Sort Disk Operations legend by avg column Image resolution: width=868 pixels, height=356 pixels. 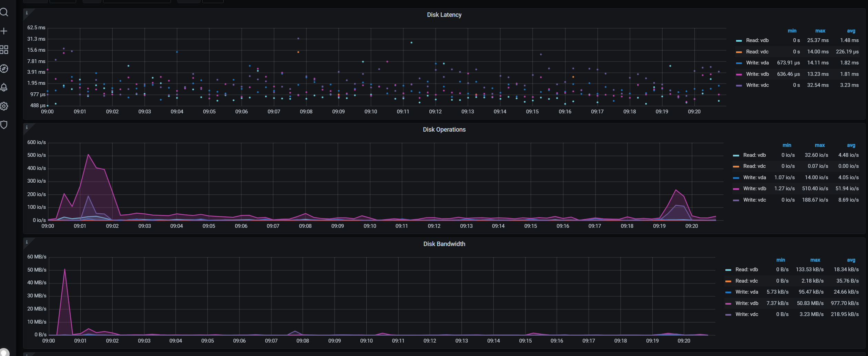[x=851, y=145]
